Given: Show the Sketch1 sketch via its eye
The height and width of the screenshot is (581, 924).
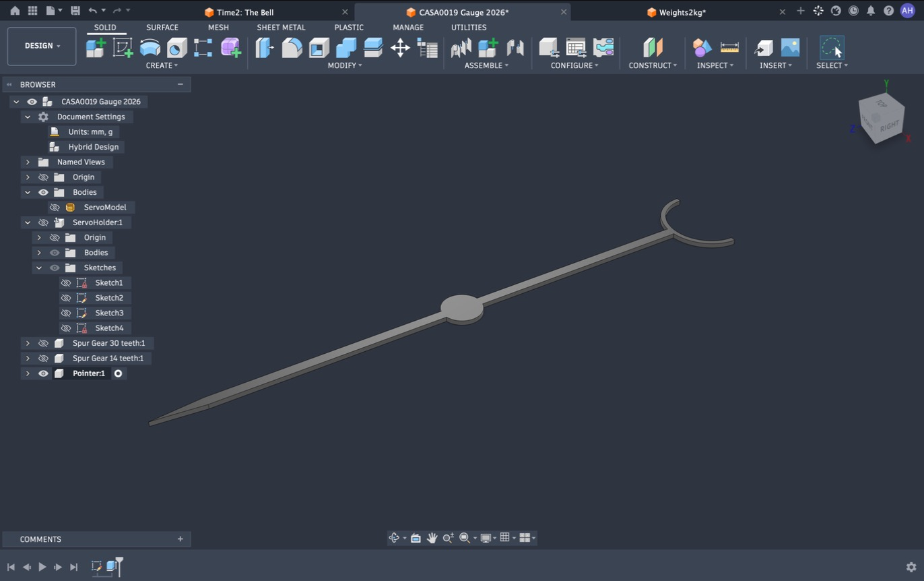Looking at the screenshot, I should click(66, 283).
